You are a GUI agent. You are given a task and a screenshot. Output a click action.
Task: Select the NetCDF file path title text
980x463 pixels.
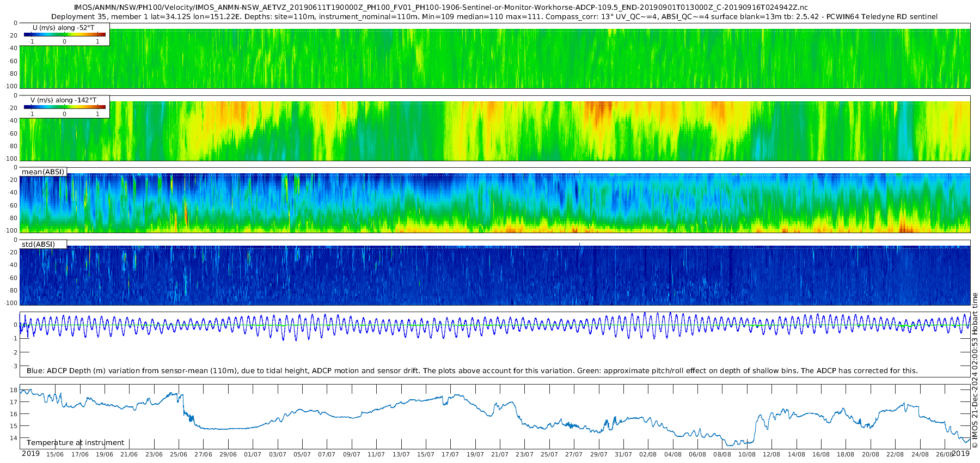click(440, 8)
